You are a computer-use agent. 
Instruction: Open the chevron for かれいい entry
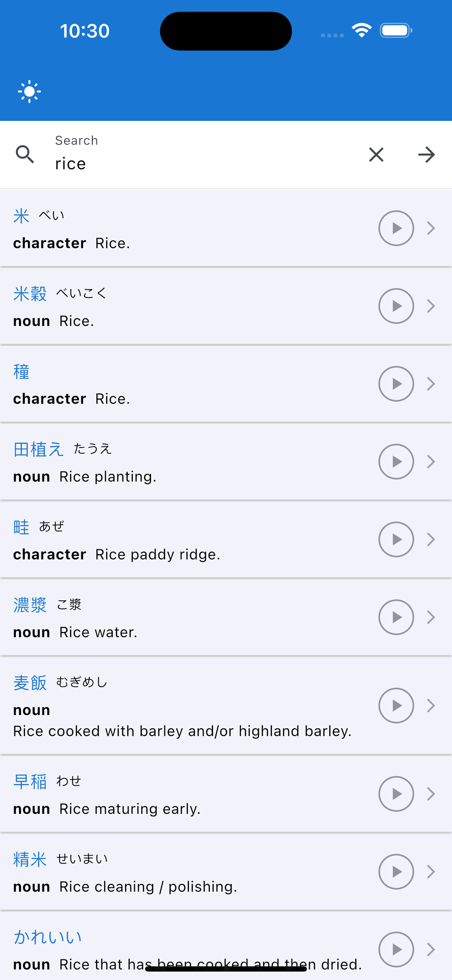431,949
